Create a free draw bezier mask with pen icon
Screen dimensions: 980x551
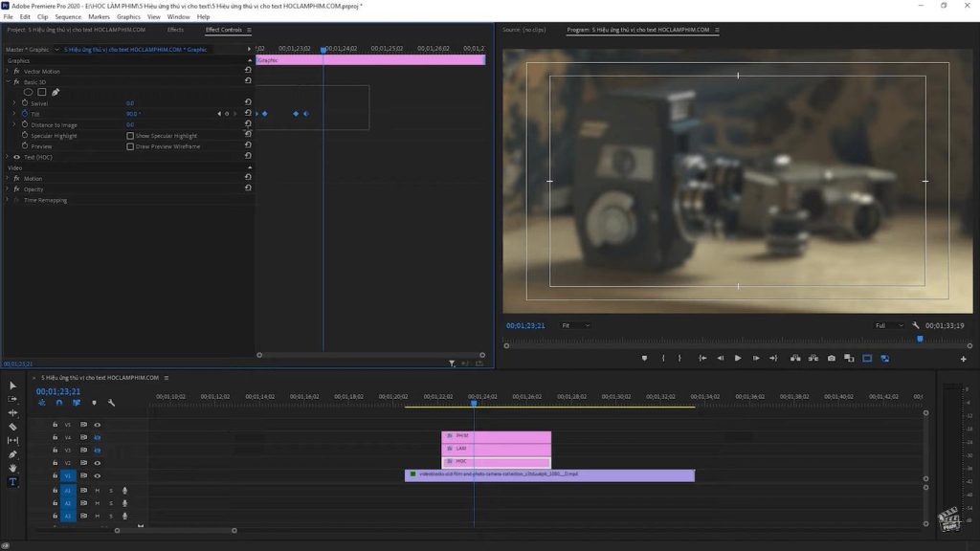pos(56,92)
